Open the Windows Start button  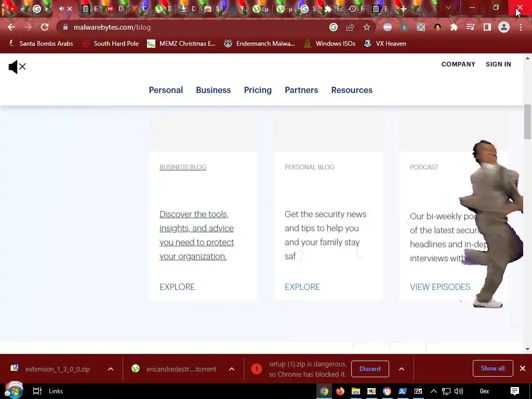click(14, 391)
